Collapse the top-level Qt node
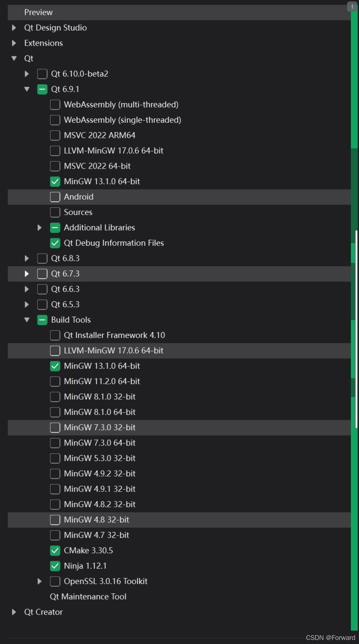Viewport: 359px width, 644px height. coord(14,58)
